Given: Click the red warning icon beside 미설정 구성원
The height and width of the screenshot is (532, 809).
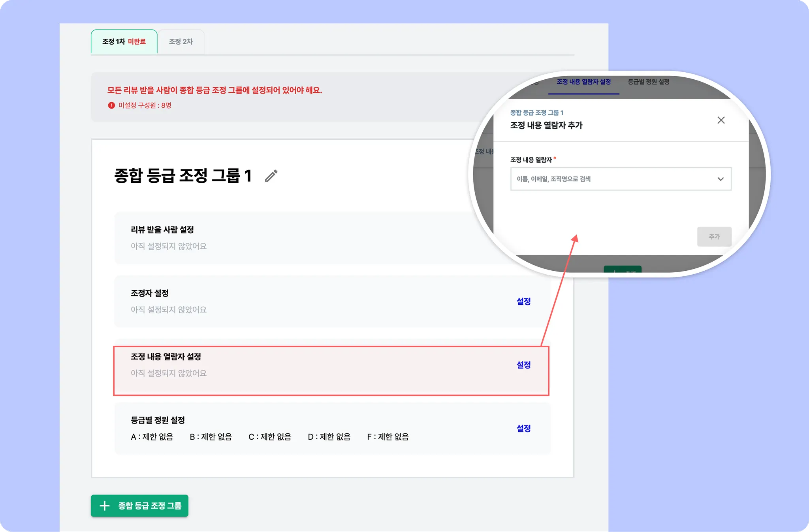Looking at the screenshot, I should point(111,105).
